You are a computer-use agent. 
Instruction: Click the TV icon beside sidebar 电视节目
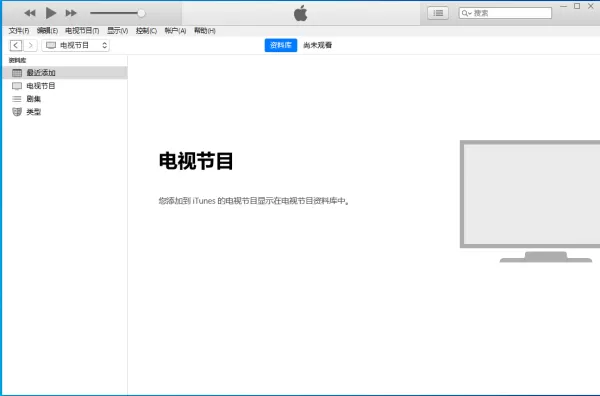coord(17,86)
